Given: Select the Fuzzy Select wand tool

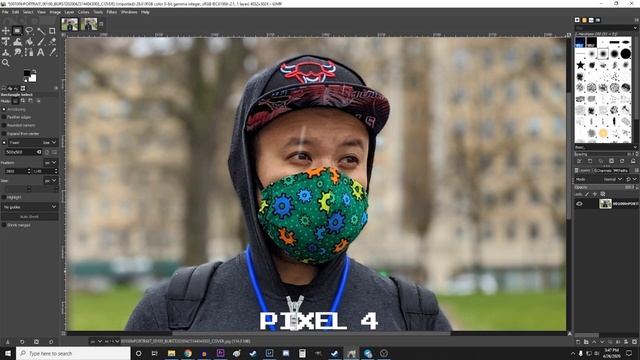Looking at the screenshot, I should pos(41,31).
